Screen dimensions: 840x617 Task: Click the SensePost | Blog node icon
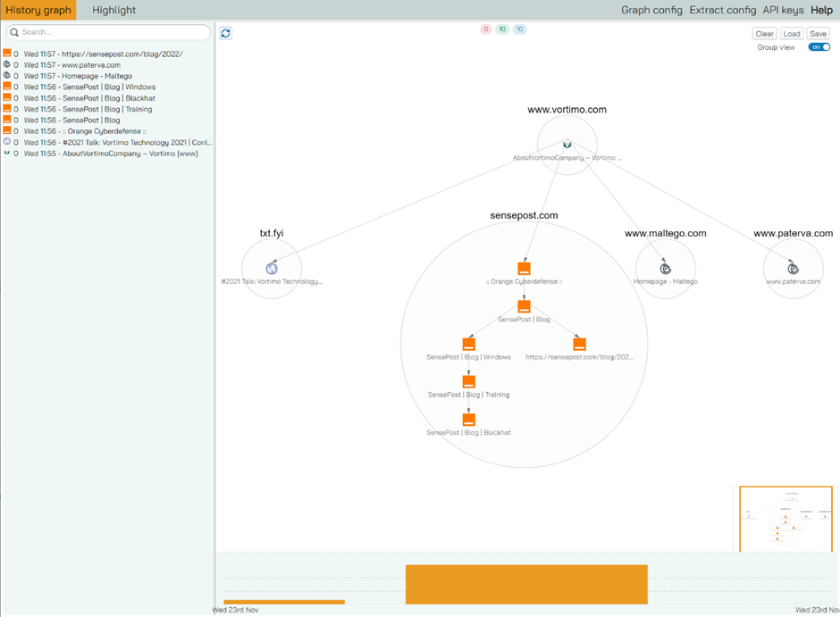pos(524,306)
